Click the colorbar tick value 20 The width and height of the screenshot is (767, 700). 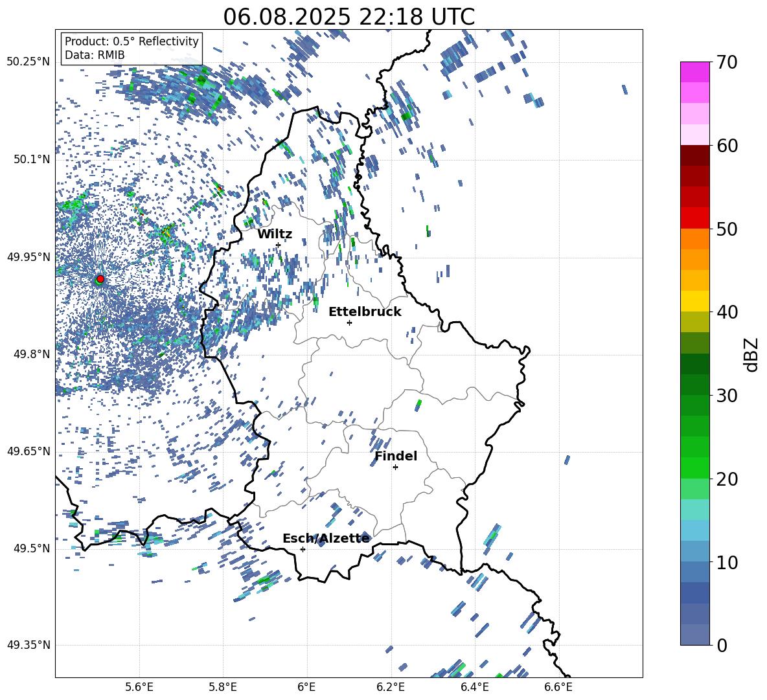pyautogui.click(x=727, y=479)
